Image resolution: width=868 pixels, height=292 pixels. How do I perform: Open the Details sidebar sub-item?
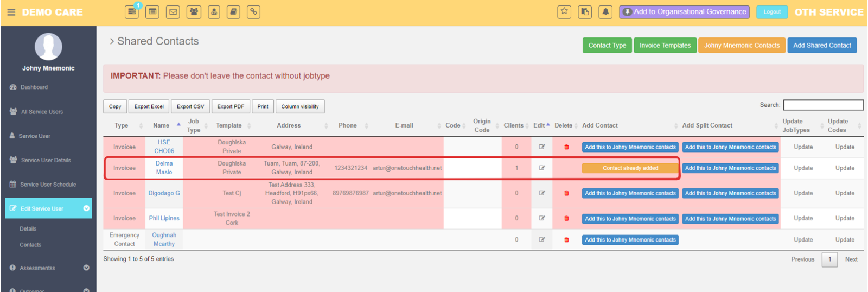[28, 229]
